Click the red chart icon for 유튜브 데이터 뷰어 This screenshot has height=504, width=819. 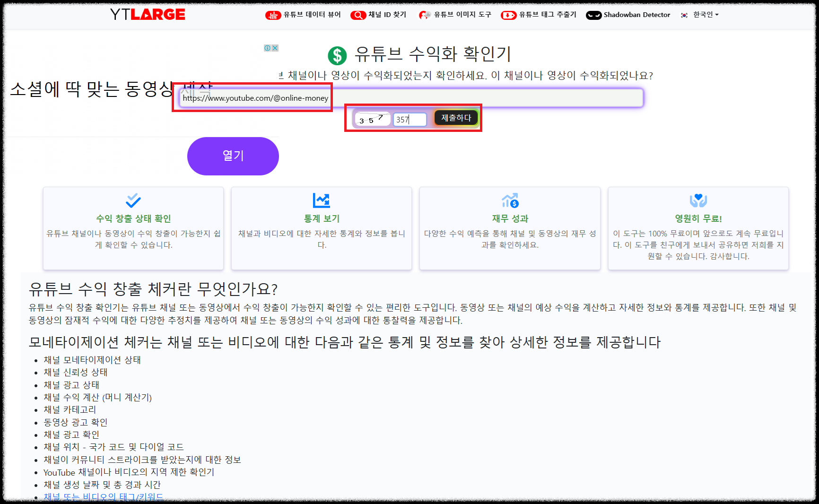tap(273, 15)
